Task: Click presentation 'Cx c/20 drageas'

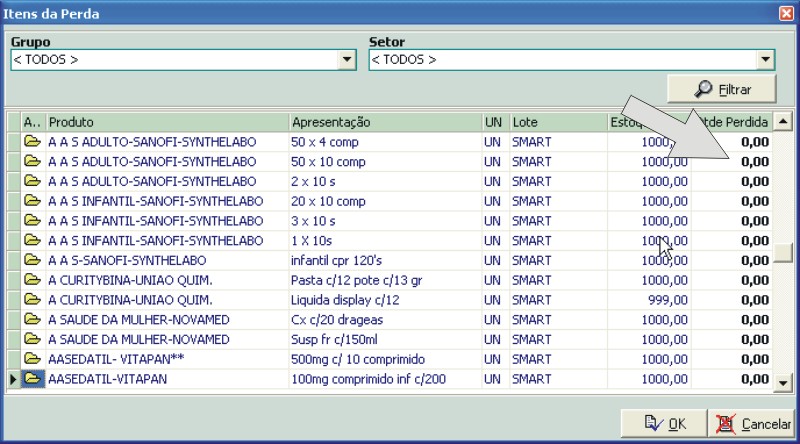Action: coord(337,320)
